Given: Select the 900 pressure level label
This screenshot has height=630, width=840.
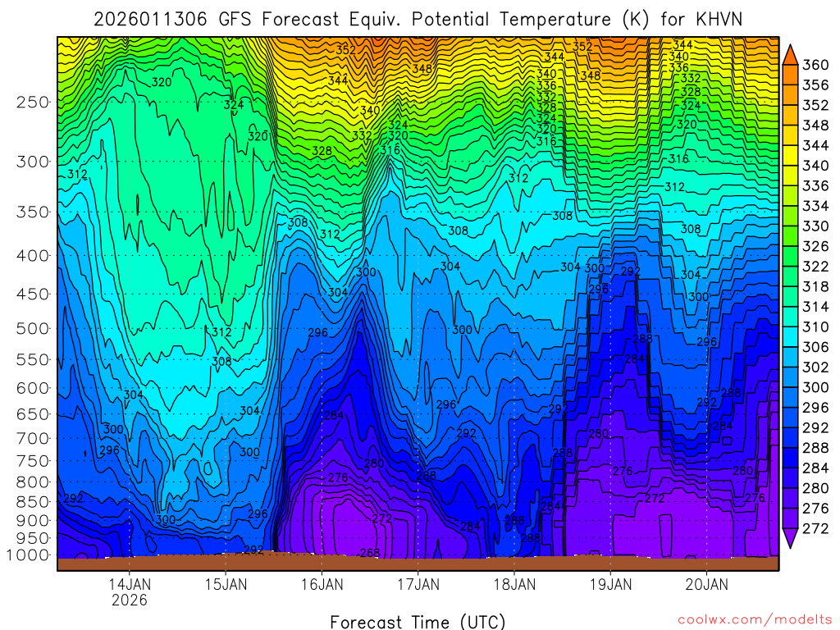Looking at the screenshot, I should (x=32, y=520).
